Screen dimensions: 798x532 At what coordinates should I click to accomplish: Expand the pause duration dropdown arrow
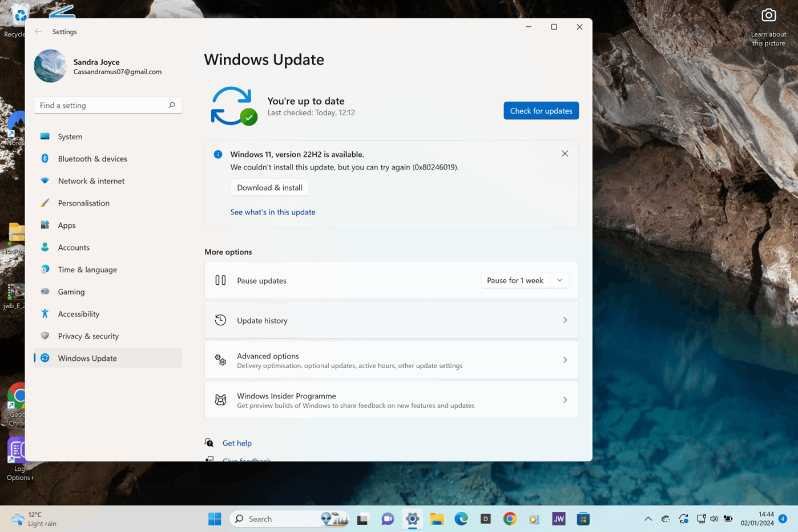click(559, 280)
